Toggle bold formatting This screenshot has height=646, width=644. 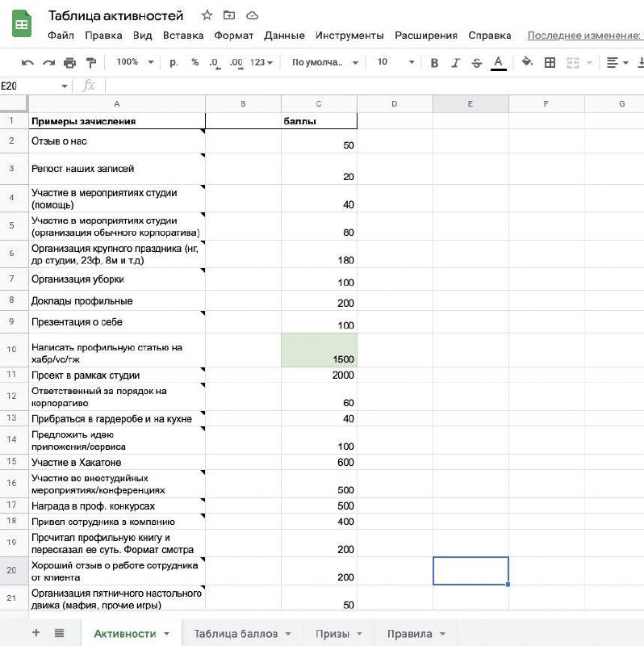pyautogui.click(x=435, y=63)
